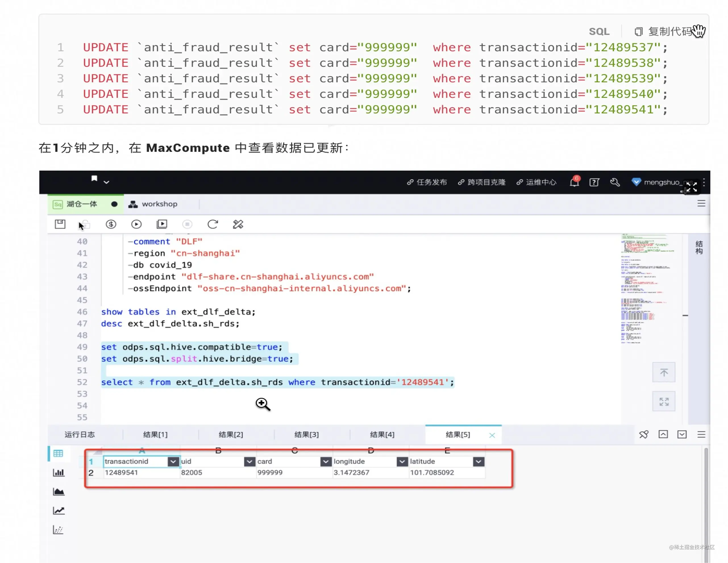Screen dimensions: 728x563
Task: Switch to the workshop tab
Action: [x=153, y=204]
